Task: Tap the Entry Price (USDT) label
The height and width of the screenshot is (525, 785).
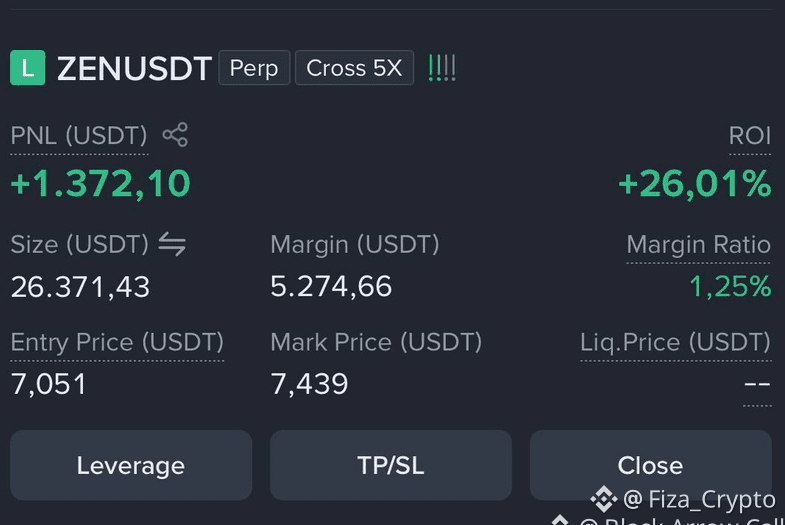Action: click(117, 342)
